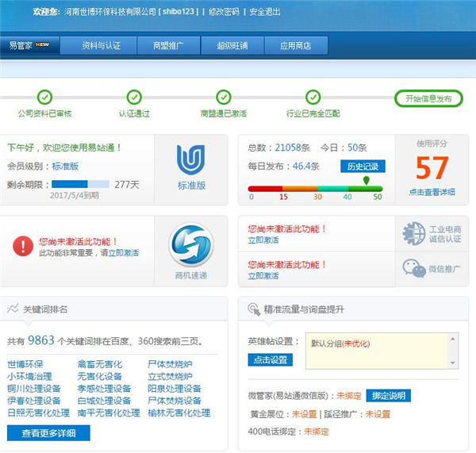Click the 标准版 shield logo icon
The width and height of the screenshot is (476, 453).
click(x=190, y=160)
